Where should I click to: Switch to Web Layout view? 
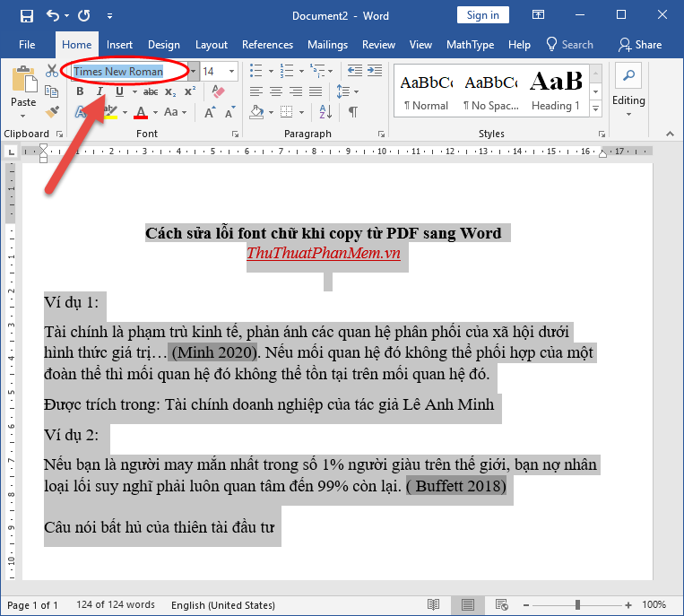point(502,604)
